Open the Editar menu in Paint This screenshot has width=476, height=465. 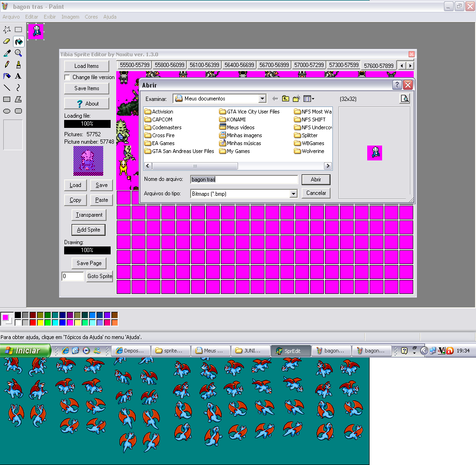(x=32, y=17)
